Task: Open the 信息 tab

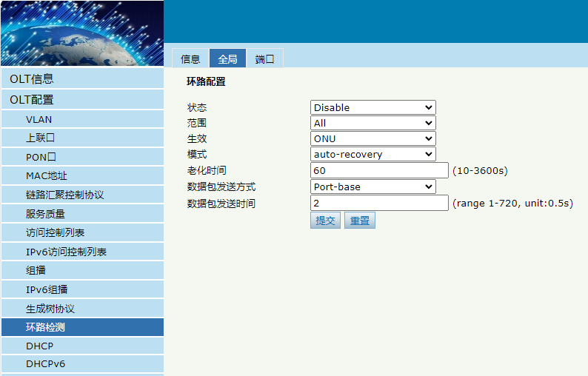Action: tap(190, 58)
